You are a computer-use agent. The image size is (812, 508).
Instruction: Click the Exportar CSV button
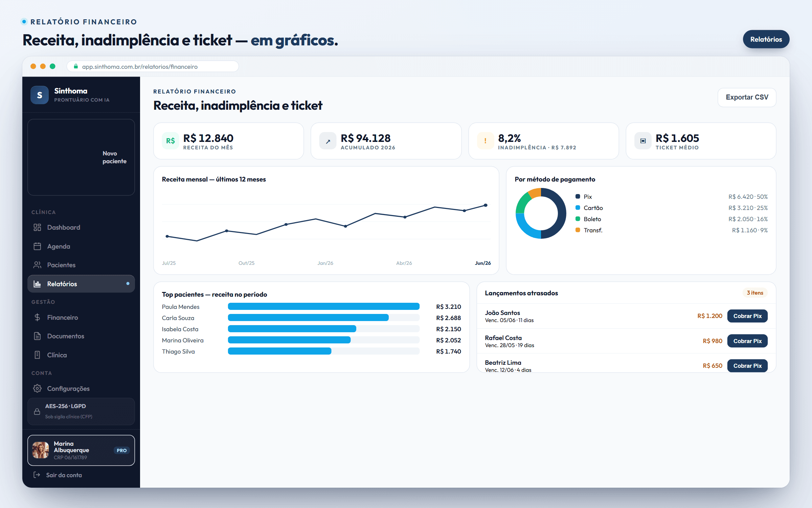747,98
